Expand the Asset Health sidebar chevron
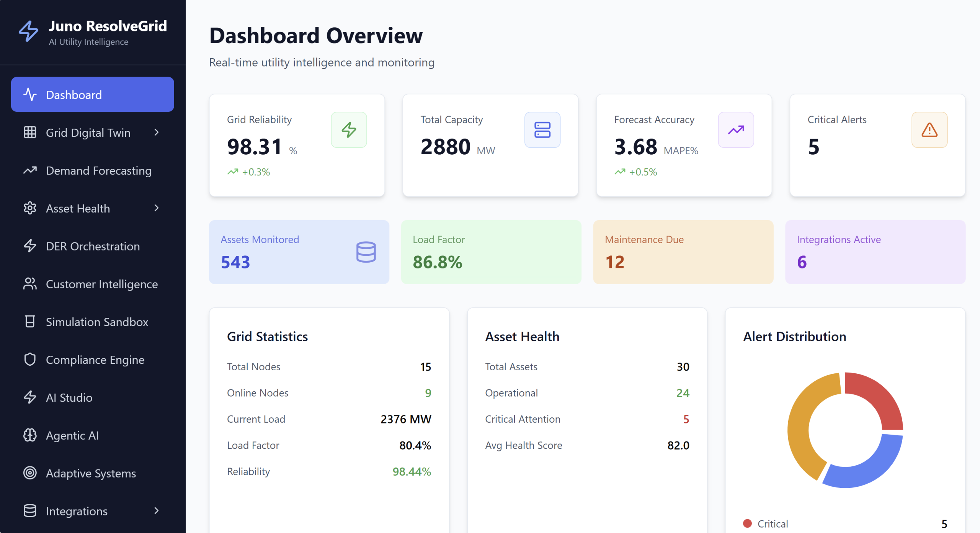 click(x=156, y=208)
